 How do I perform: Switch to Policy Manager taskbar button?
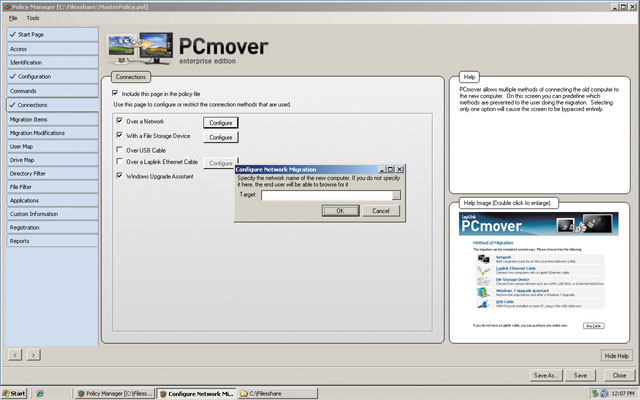pyautogui.click(x=115, y=393)
